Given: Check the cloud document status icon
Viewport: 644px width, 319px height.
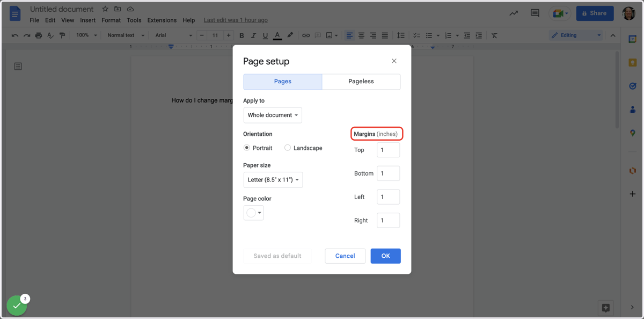Looking at the screenshot, I should click(130, 9).
